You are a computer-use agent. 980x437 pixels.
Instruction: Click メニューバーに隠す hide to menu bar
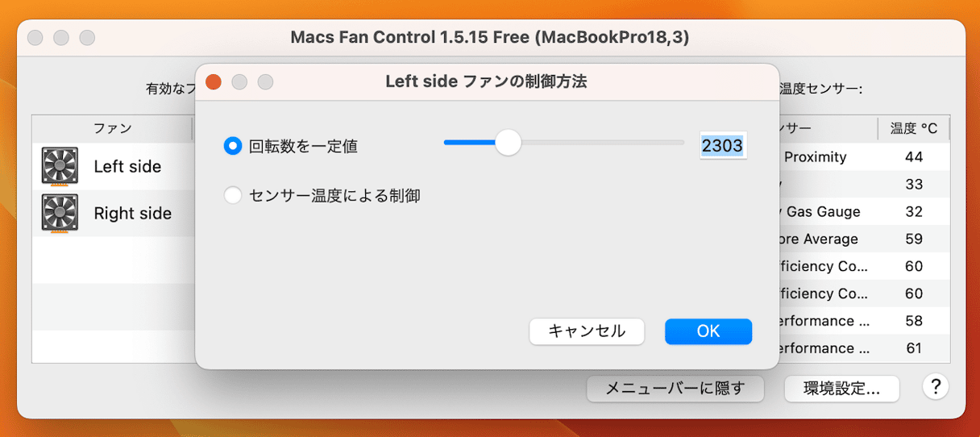pyautogui.click(x=675, y=389)
